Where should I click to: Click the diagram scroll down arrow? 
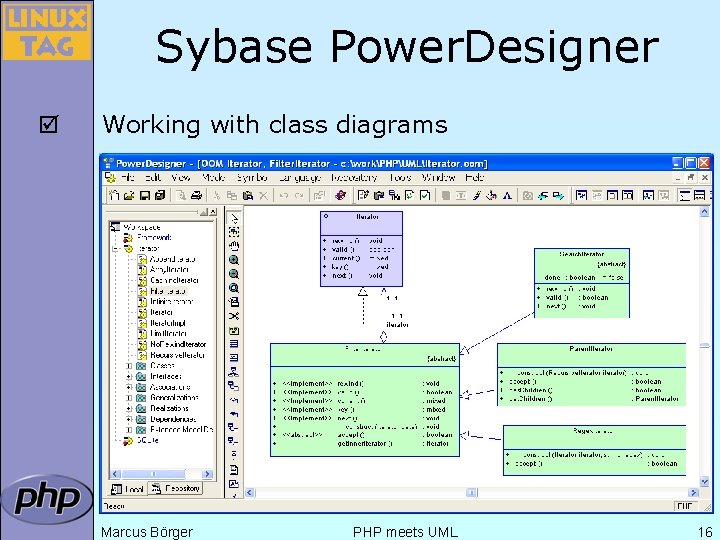pos(704,482)
